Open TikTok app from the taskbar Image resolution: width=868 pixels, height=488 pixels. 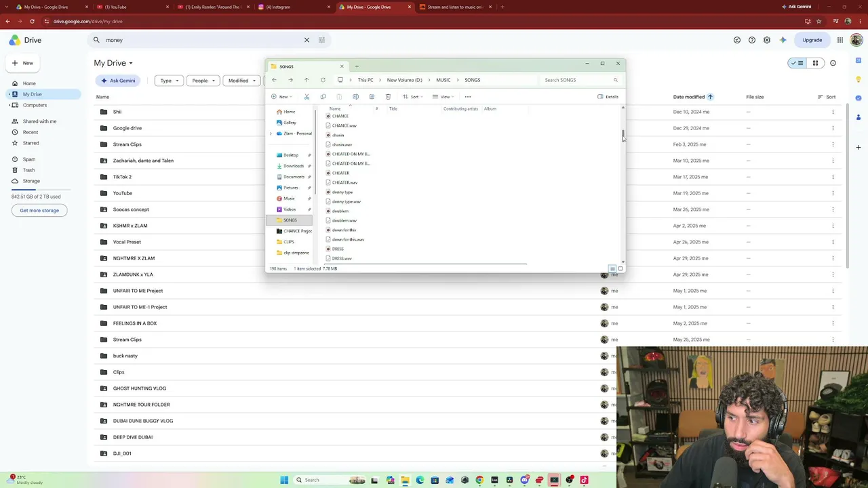pos(584,480)
